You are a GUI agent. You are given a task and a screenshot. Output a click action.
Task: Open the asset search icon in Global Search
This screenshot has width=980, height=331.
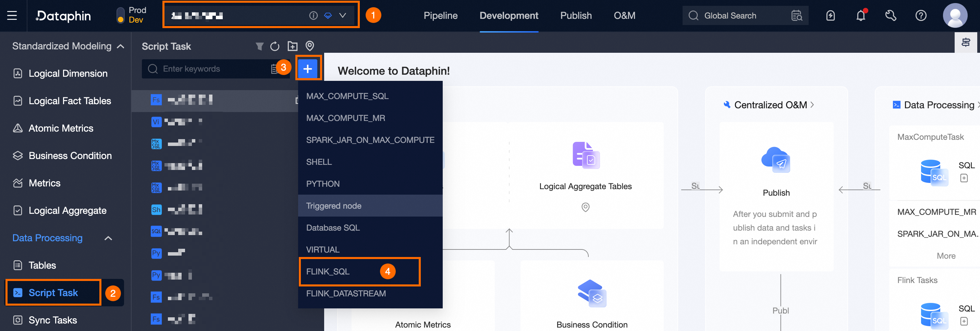(797, 16)
